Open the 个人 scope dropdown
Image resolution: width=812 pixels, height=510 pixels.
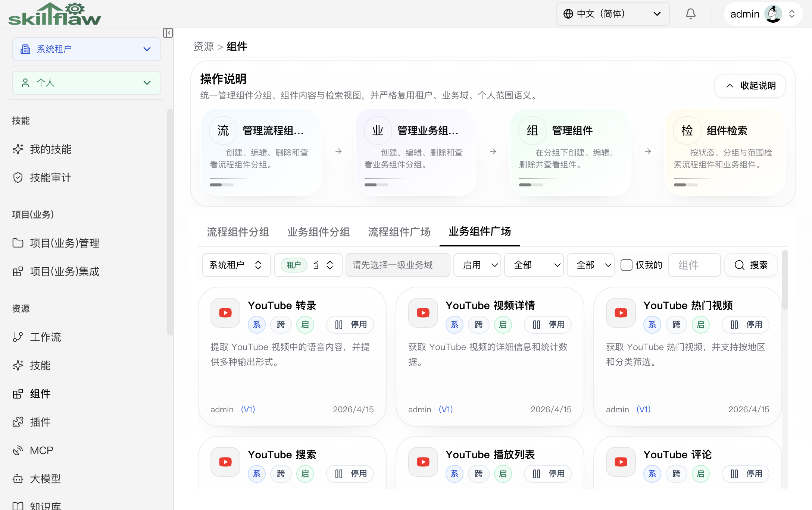click(87, 83)
